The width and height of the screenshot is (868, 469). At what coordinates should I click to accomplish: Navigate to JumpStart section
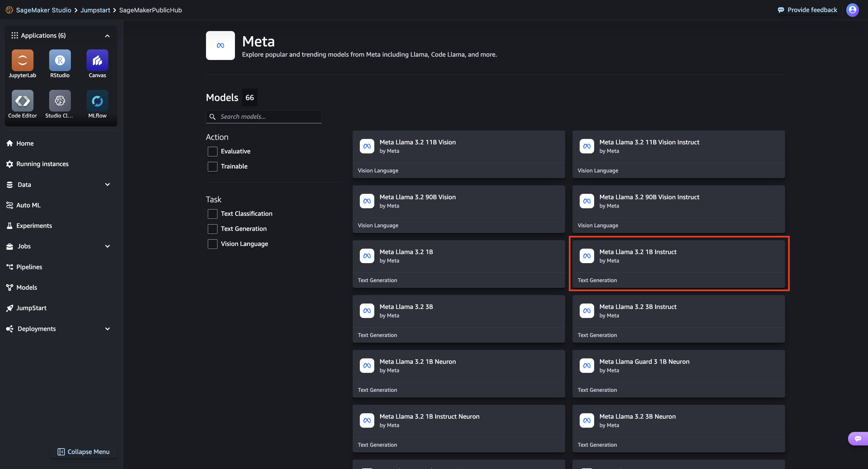[x=32, y=307]
